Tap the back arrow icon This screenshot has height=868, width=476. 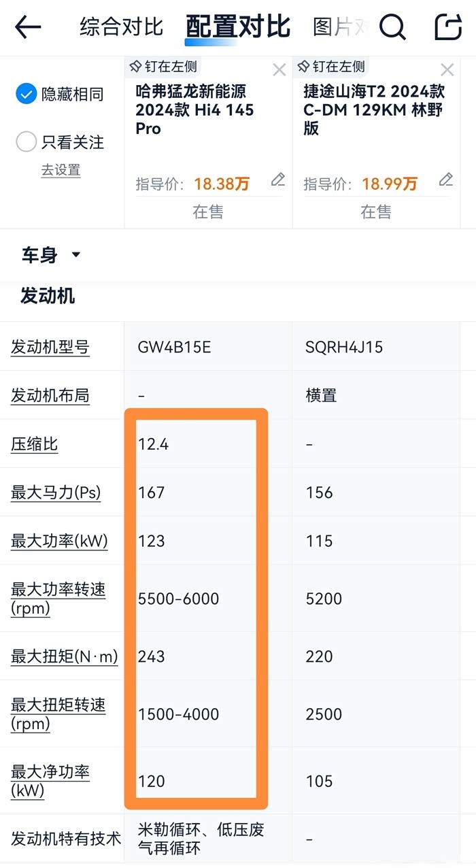pos(28,27)
